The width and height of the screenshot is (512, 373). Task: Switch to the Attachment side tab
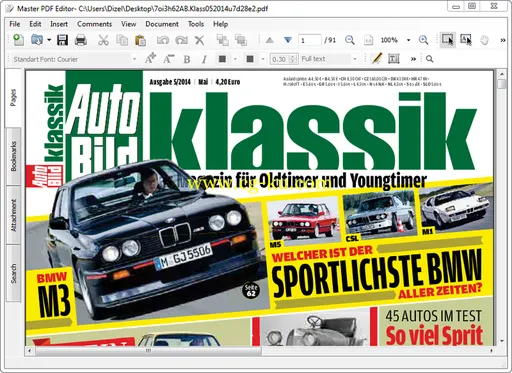[13, 215]
